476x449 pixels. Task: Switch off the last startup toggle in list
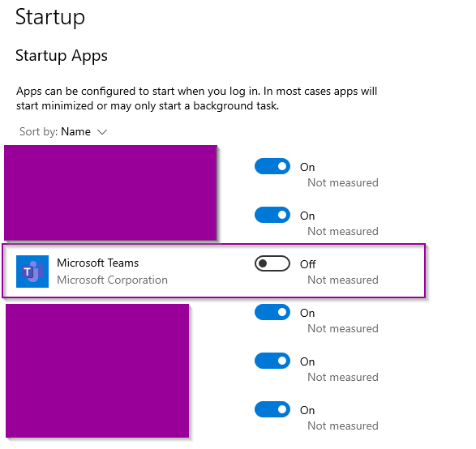tap(272, 409)
